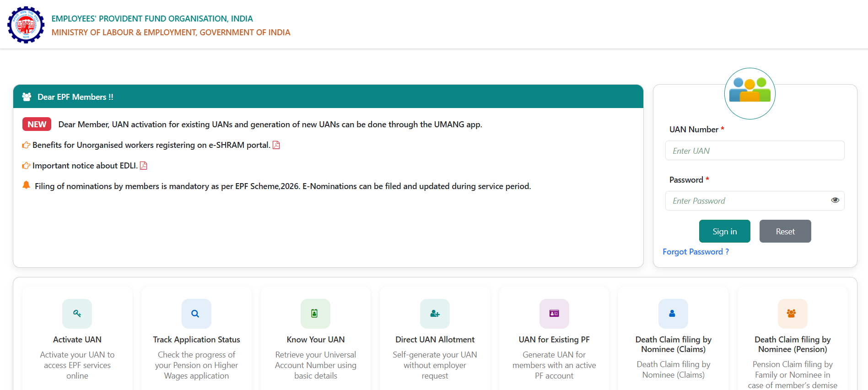
Task: Click the members group icon in header bar
Action: pos(27,97)
